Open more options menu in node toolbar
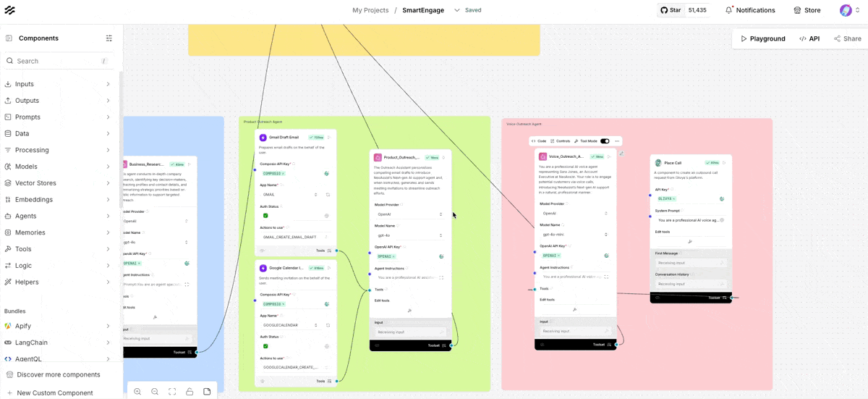The image size is (868, 399). (x=617, y=141)
